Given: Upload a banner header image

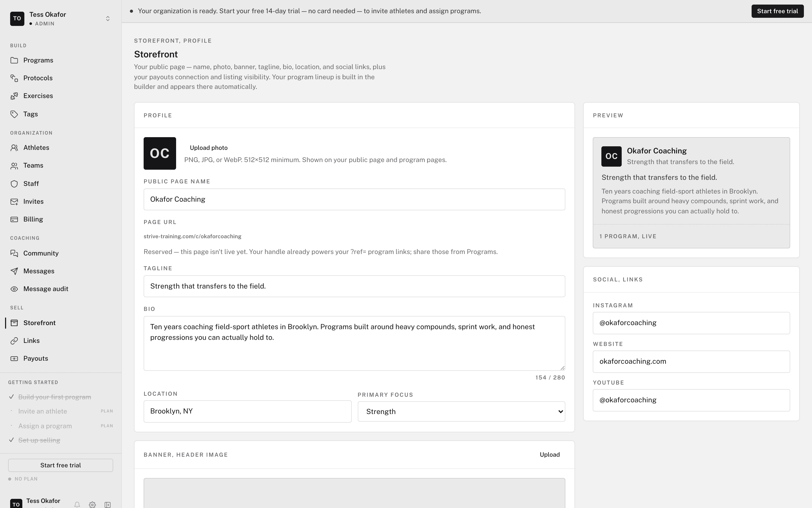Looking at the screenshot, I should coord(550,455).
